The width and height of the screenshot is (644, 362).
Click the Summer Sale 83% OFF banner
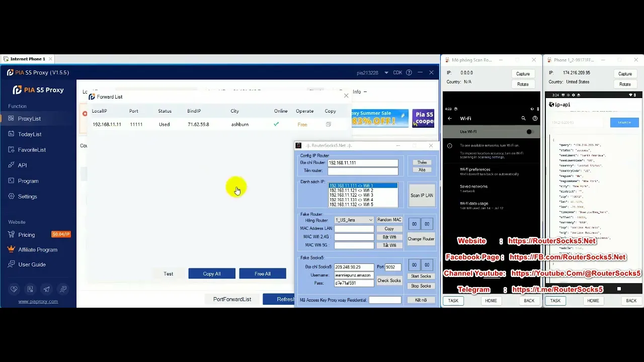tap(380, 118)
